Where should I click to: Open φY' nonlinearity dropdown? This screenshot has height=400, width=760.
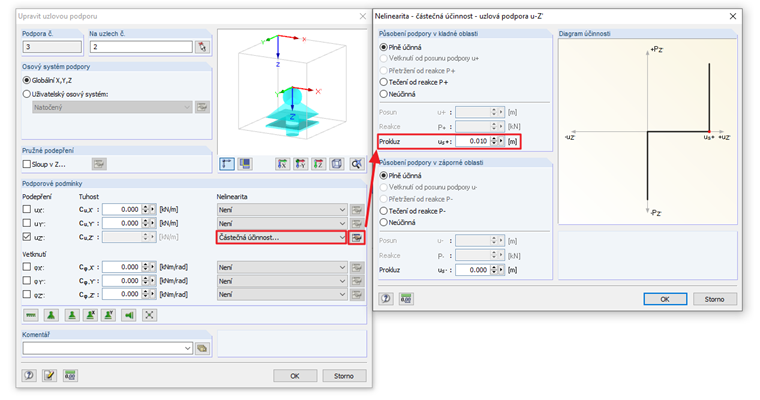pos(282,281)
